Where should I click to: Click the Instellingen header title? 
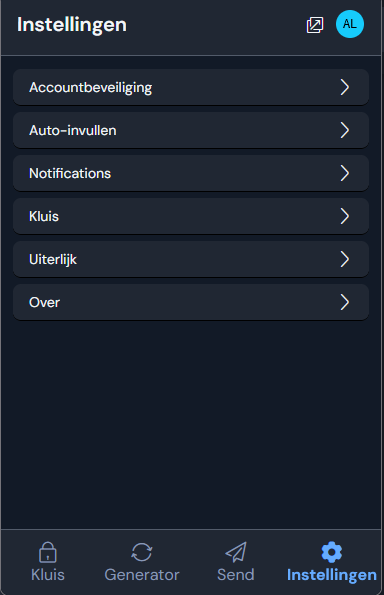click(x=72, y=25)
